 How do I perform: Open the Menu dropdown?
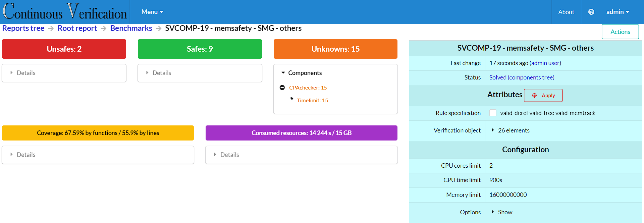coord(152,12)
